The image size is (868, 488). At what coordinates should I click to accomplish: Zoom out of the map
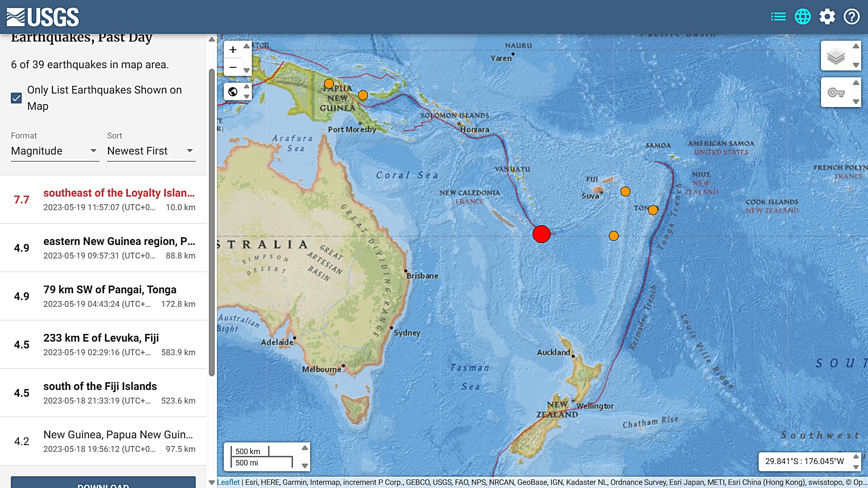(x=233, y=67)
